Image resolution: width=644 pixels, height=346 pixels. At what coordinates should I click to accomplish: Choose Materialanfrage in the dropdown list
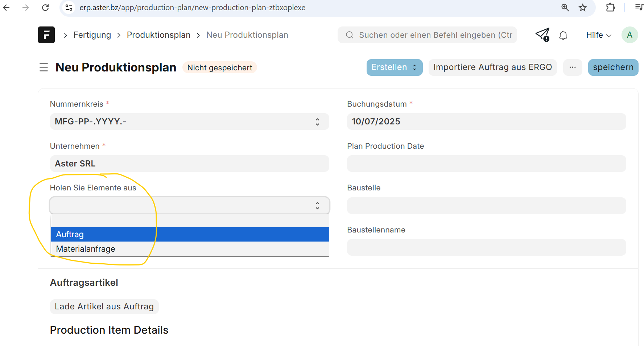click(x=190, y=249)
